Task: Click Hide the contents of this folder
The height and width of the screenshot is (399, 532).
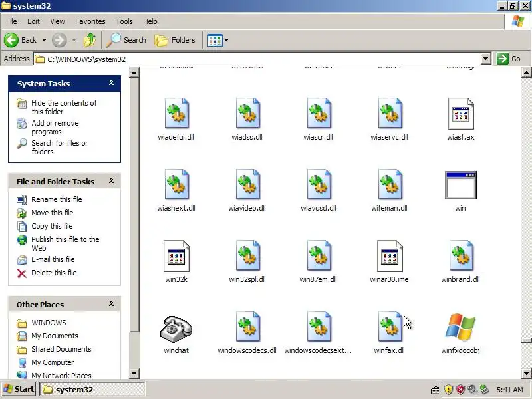Action: click(64, 107)
